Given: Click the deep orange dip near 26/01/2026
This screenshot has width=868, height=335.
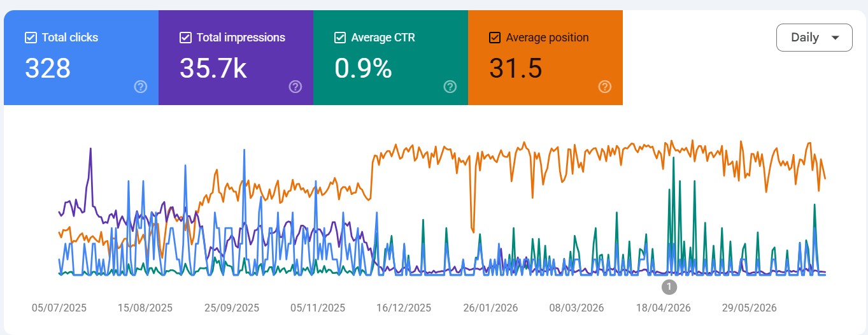Looking at the screenshot, I should point(473,228).
